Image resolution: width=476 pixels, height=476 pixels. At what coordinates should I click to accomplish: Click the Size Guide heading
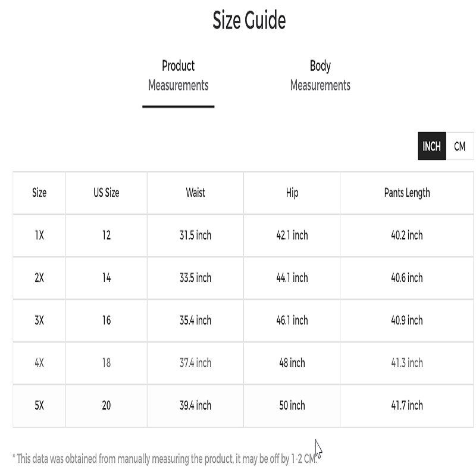249,20
